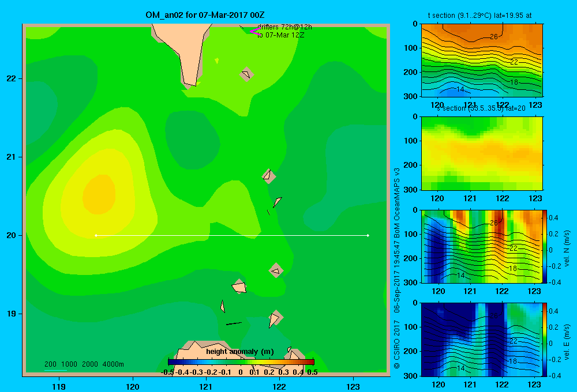Click the "vel. E (m/s)" axis label

(567, 342)
